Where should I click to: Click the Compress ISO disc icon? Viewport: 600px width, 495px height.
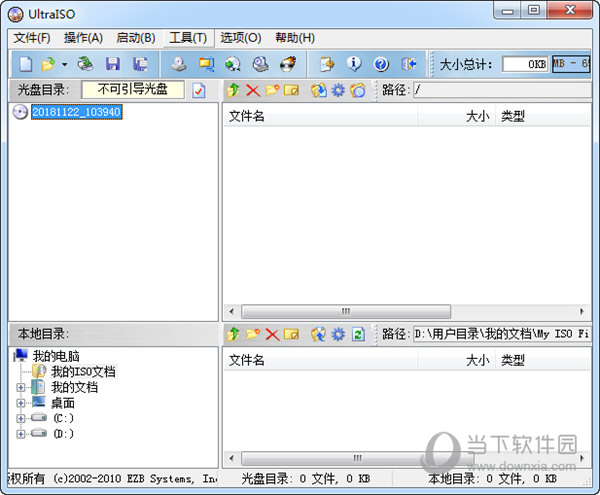(233, 64)
